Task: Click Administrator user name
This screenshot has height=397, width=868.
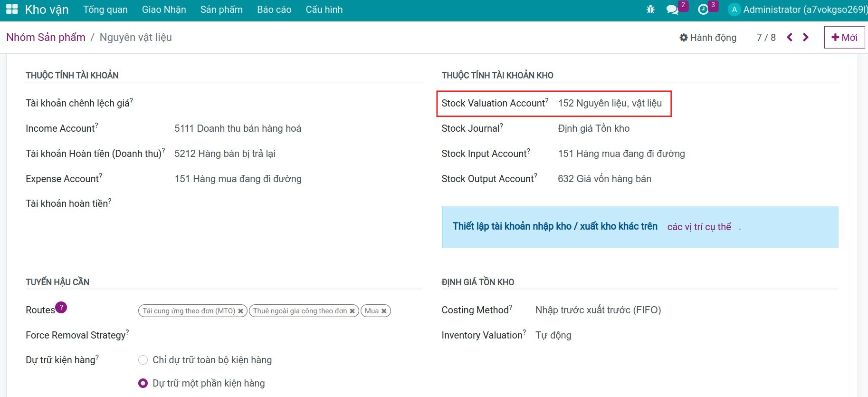Action: tap(805, 10)
